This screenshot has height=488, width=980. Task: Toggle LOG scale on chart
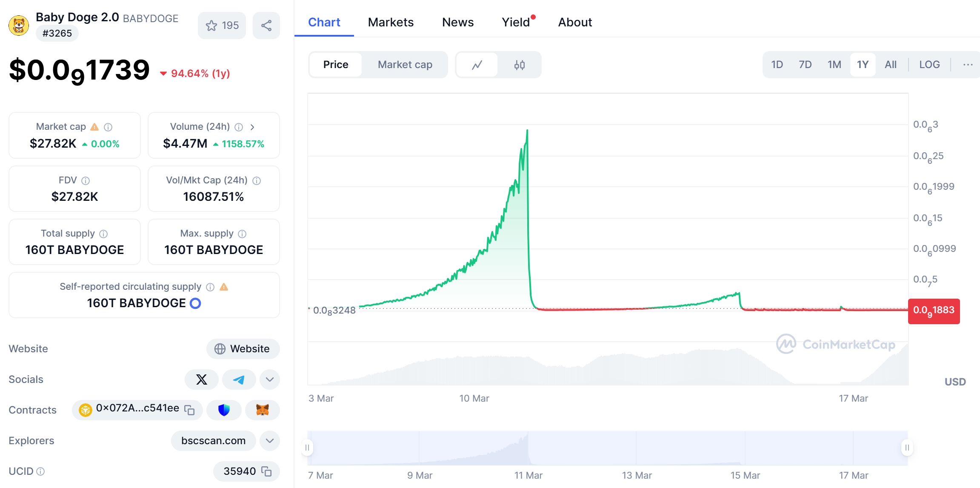pos(929,65)
